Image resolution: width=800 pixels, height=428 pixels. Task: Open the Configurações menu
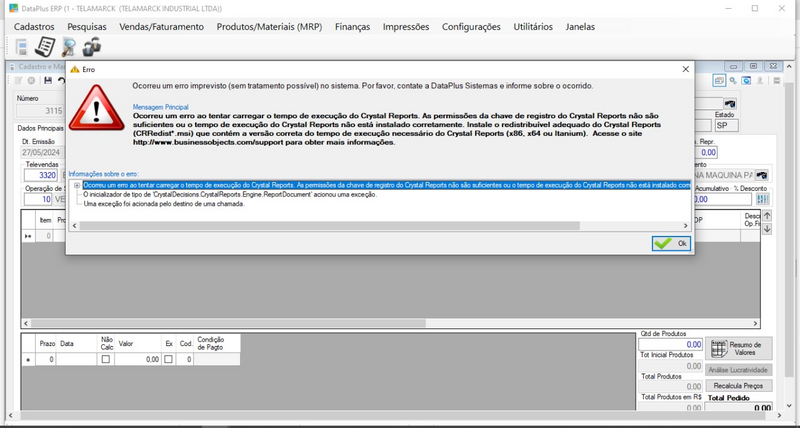click(x=471, y=27)
